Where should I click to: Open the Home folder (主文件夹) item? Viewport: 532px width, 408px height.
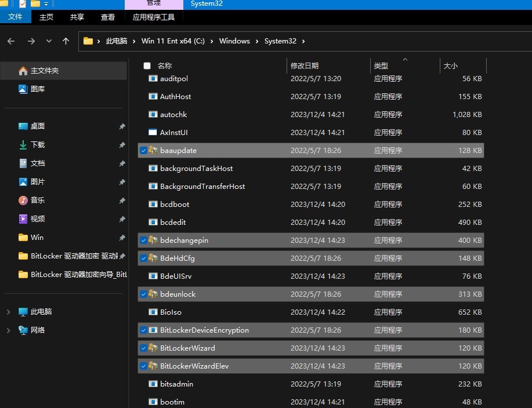point(44,71)
